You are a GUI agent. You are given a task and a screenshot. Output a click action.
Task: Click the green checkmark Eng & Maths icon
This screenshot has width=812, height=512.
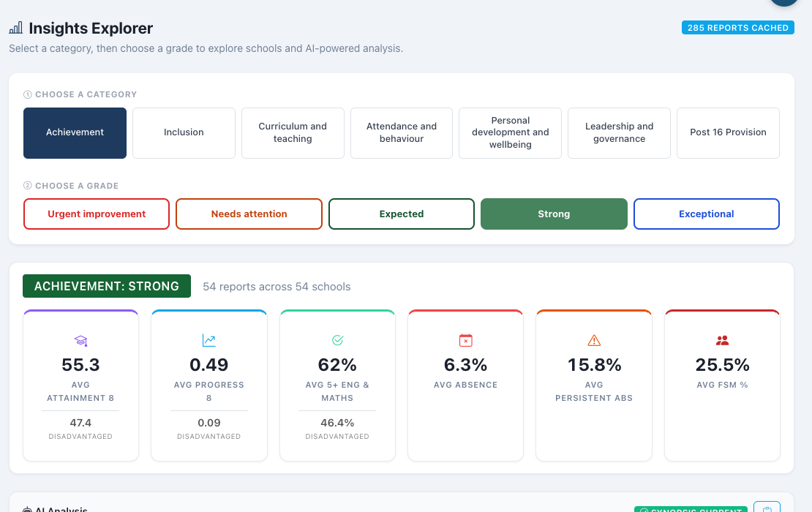[338, 340]
